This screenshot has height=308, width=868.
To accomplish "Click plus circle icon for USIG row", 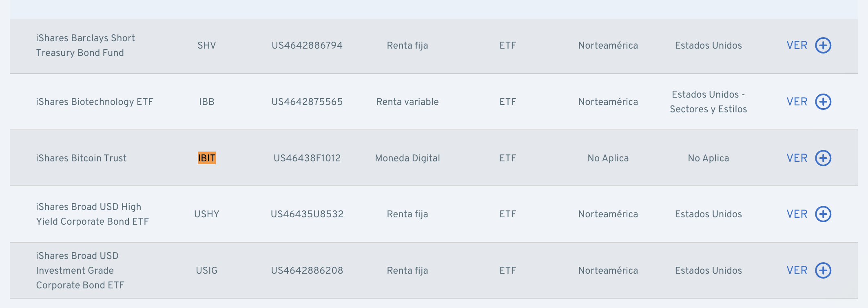I will (x=823, y=270).
